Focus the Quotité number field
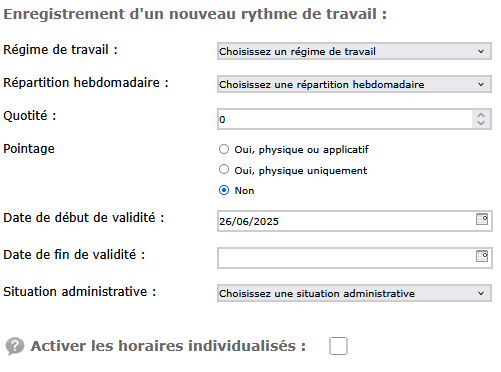This screenshot has width=501, height=372. point(345,119)
